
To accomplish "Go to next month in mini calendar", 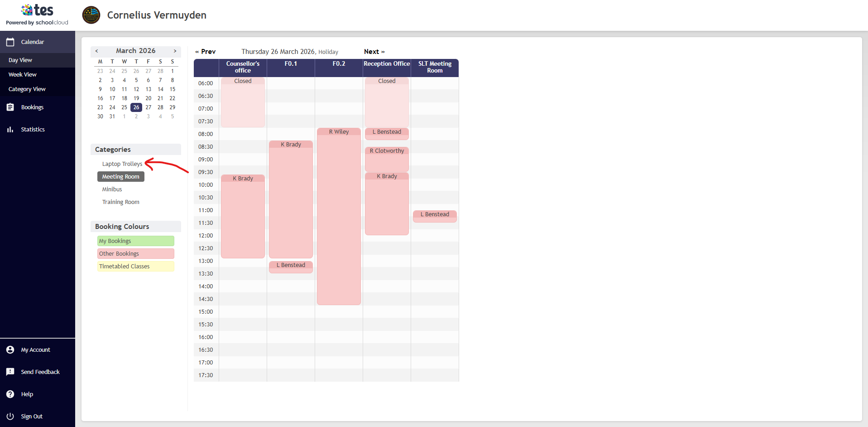I will click(175, 51).
